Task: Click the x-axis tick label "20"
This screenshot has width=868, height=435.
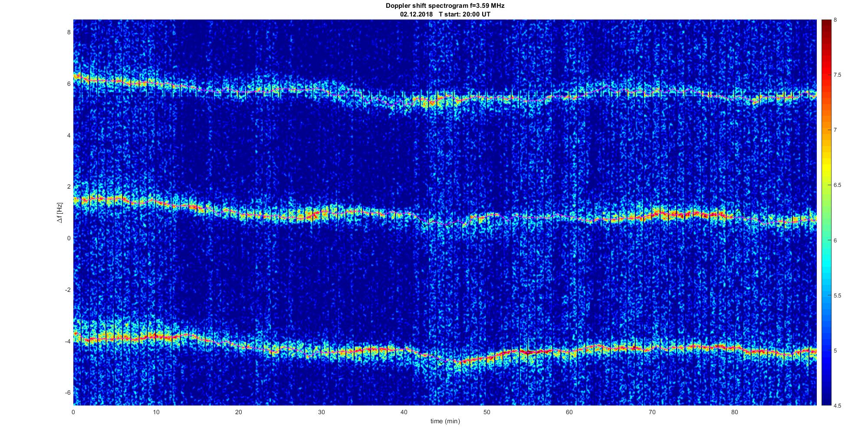Action: pyautogui.click(x=239, y=412)
